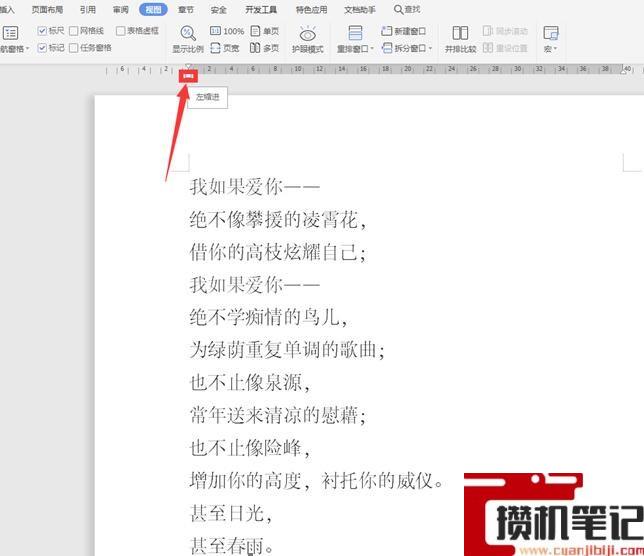
Task: Open the 开发工具 developer tools tab
Action: 261,9
